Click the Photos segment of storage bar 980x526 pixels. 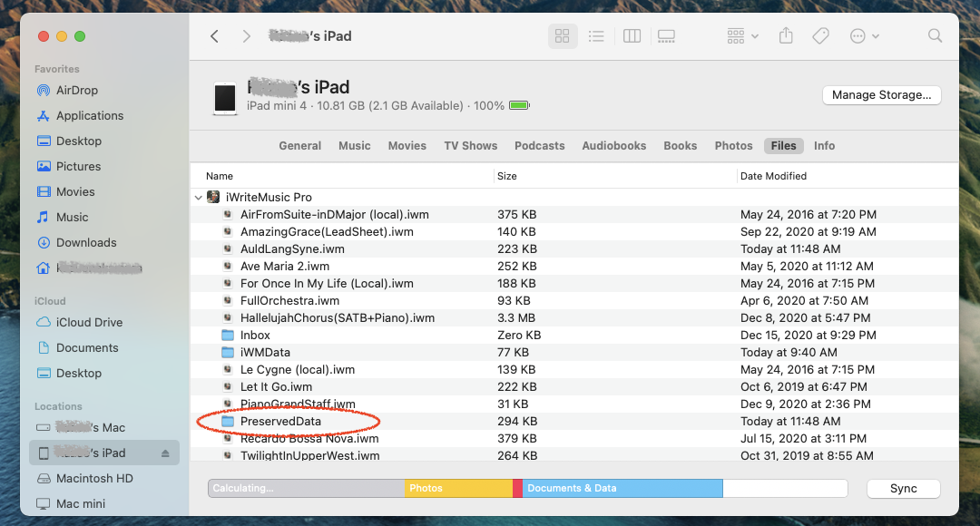pyautogui.click(x=459, y=489)
